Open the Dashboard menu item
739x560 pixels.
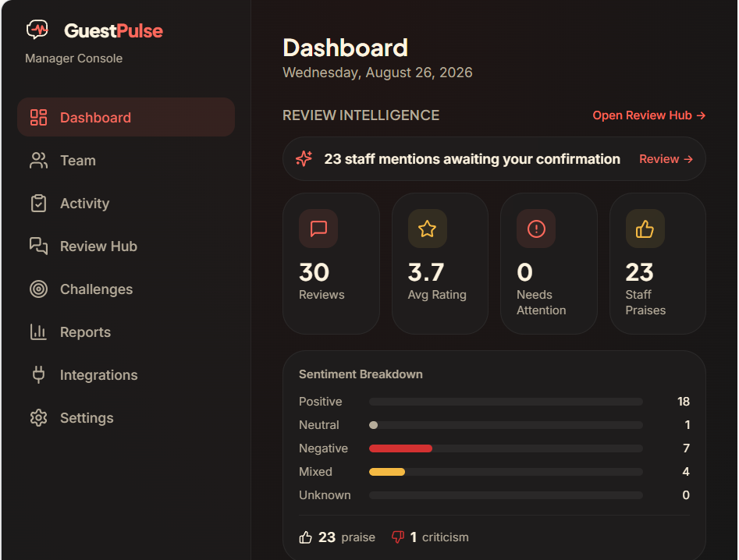[x=126, y=117]
